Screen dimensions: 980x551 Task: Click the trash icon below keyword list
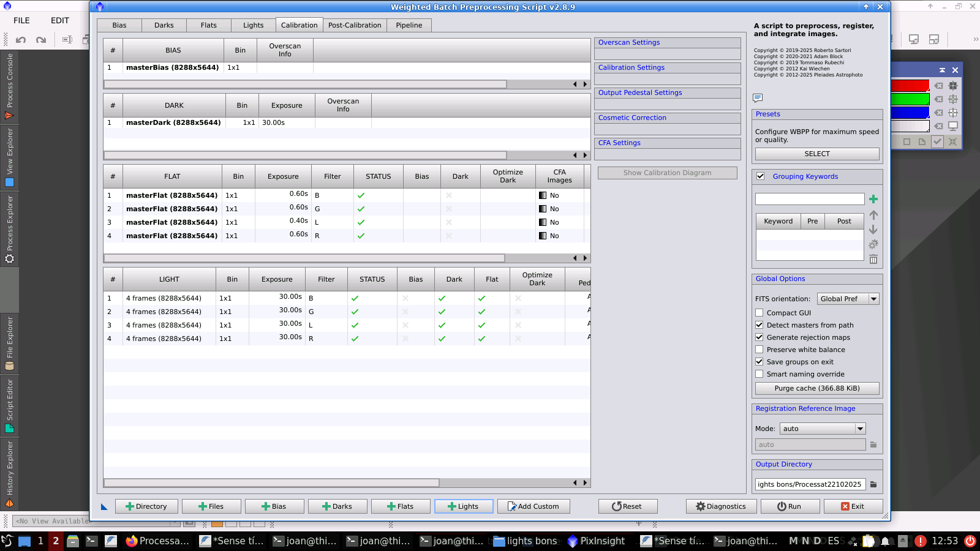click(873, 260)
